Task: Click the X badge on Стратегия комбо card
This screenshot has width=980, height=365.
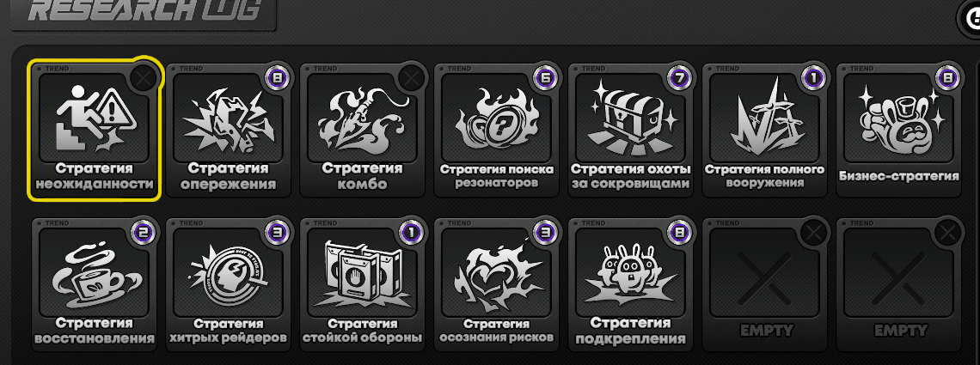Action: (x=411, y=78)
